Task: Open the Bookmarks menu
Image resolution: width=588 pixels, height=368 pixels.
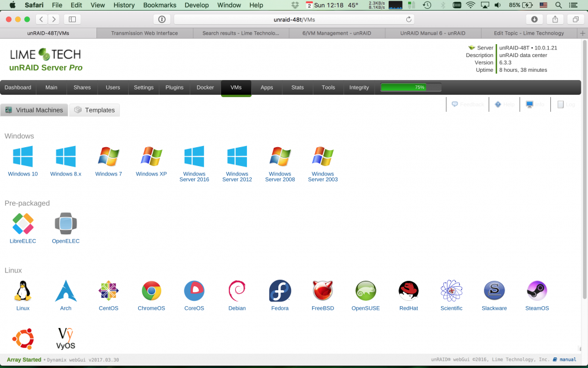Action: [x=160, y=5]
